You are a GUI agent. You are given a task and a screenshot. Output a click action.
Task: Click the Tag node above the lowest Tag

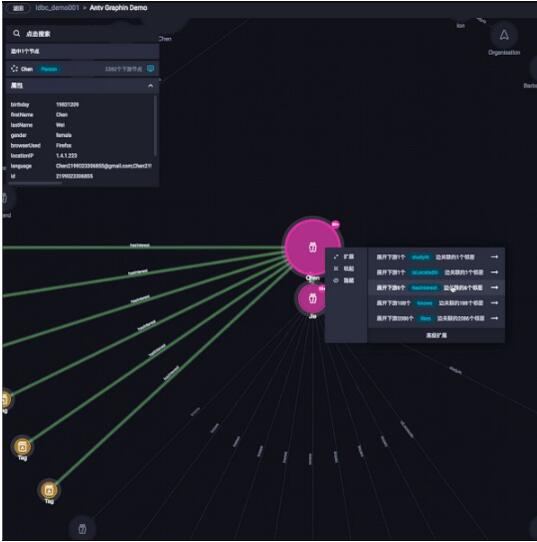[x=22, y=447]
